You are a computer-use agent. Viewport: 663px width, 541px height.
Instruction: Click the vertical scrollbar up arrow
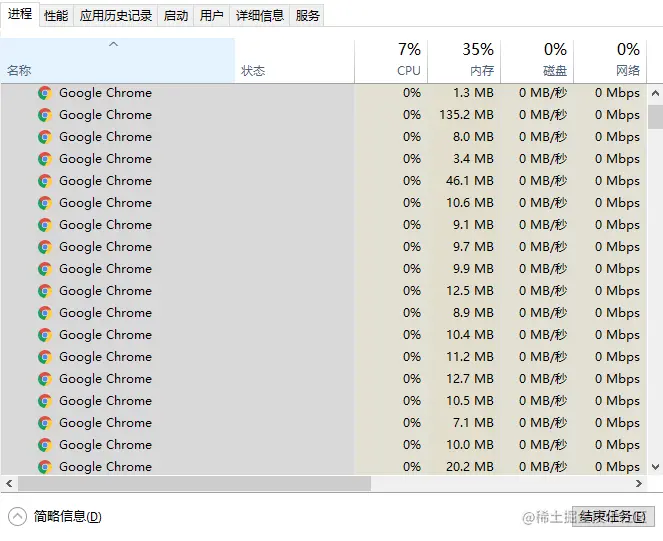pyautogui.click(x=655, y=93)
